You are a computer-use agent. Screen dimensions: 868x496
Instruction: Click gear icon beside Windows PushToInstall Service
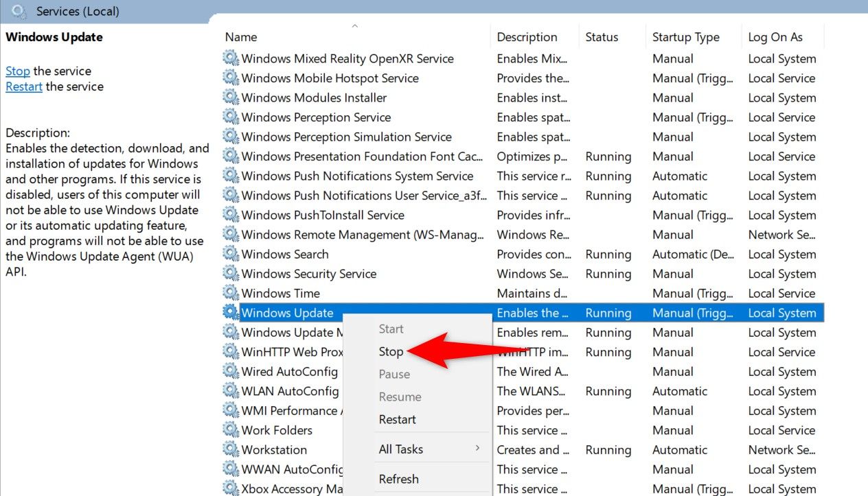[231, 215]
